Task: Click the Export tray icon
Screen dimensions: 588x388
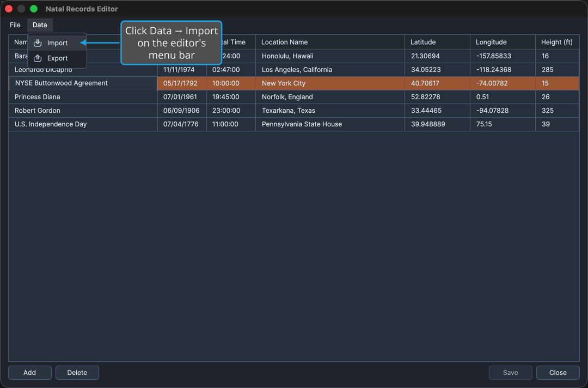Action: pos(38,58)
